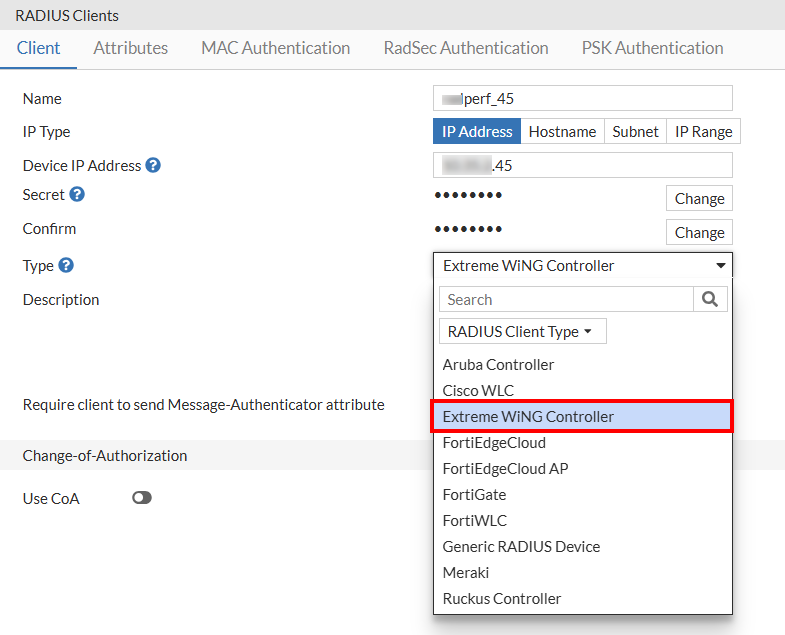Image resolution: width=785 pixels, height=635 pixels.
Task: Click Change button for Confirm field
Action: pos(699,232)
